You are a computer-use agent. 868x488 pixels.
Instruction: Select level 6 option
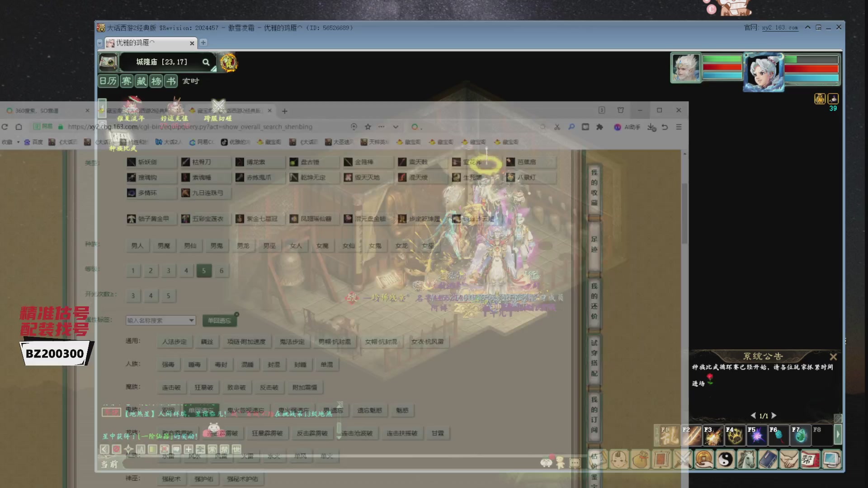pyautogui.click(x=222, y=271)
